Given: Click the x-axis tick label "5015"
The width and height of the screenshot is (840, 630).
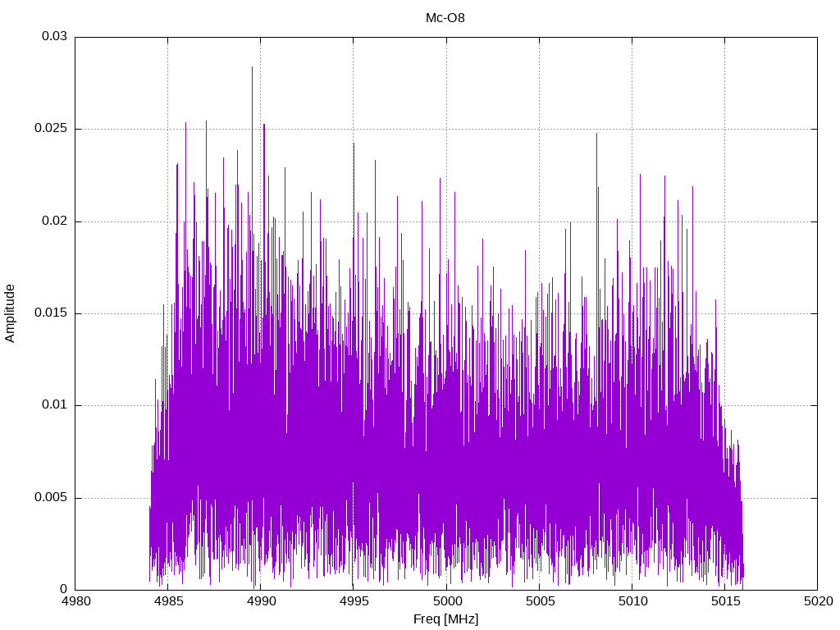Looking at the screenshot, I should pos(725,601).
